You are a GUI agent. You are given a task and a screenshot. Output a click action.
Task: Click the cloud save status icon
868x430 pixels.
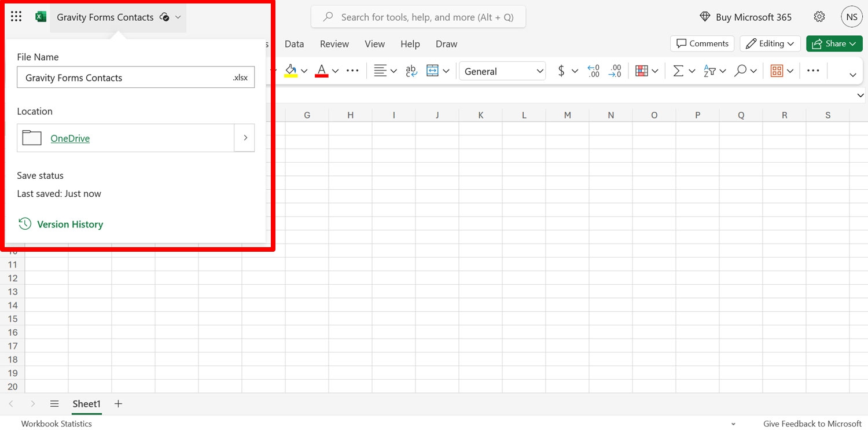[x=164, y=17]
